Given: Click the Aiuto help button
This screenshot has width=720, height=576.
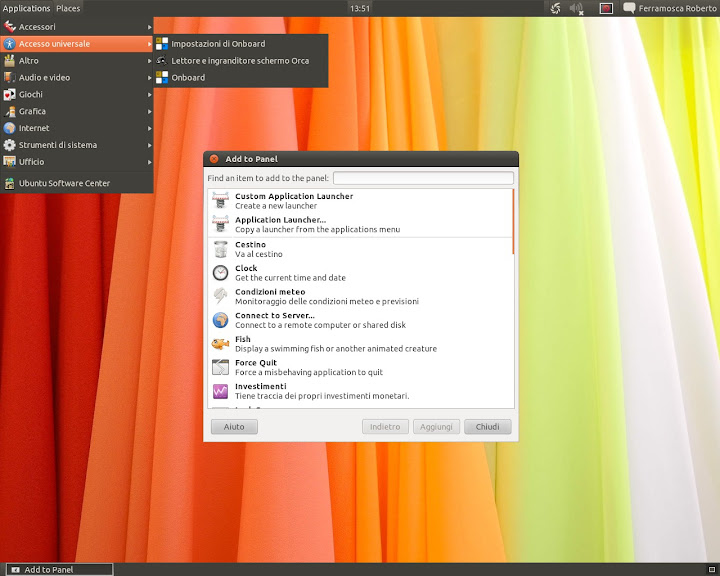Looking at the screenshot, I should [234, 427].
